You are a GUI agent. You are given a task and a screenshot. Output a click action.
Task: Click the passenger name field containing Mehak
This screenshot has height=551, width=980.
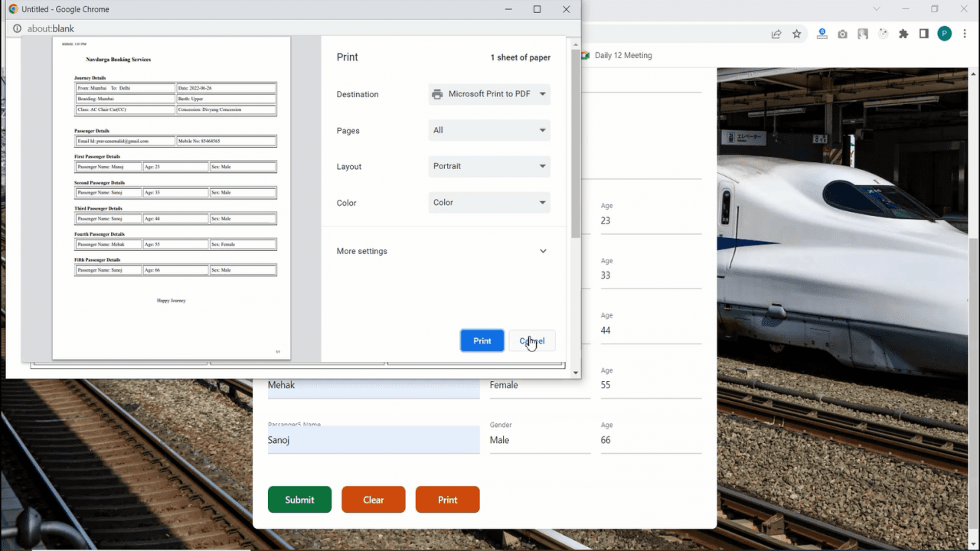point(374,385)
